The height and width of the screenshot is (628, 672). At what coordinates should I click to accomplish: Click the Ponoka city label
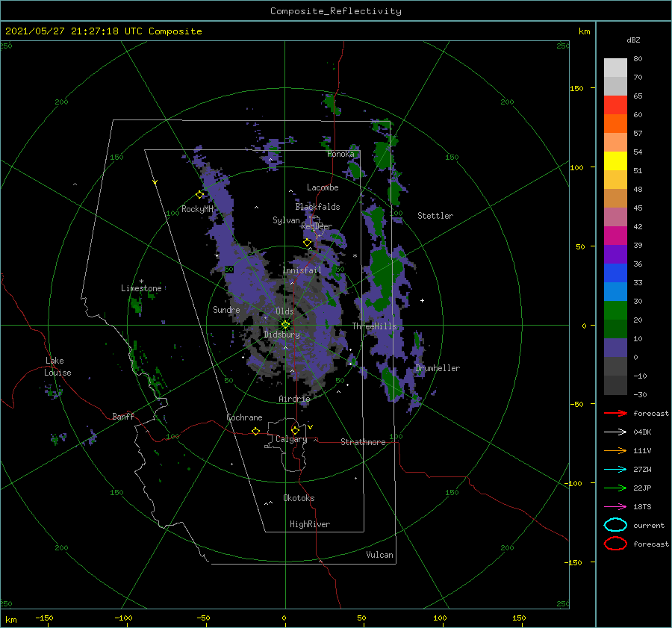pyautogui.click(x=340, y=154)
